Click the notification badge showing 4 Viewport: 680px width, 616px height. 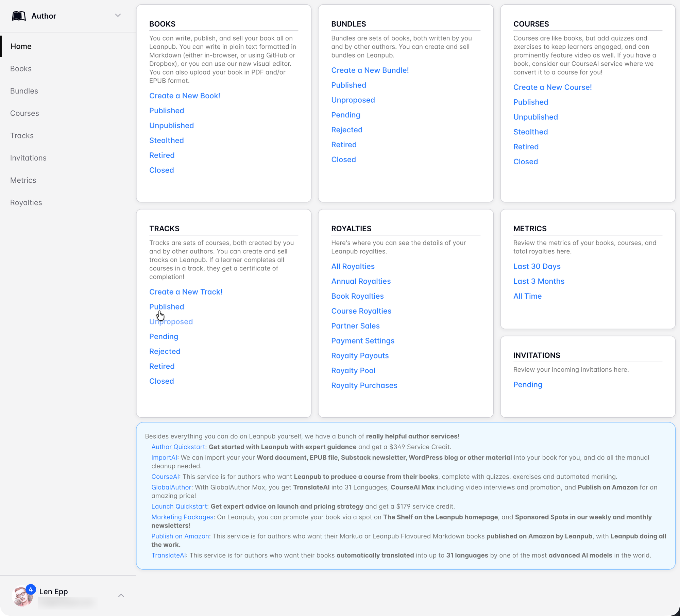click(31, 589)
